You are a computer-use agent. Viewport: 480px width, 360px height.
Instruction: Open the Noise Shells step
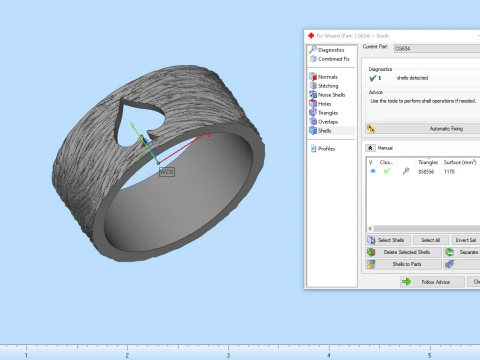[327, 95]
